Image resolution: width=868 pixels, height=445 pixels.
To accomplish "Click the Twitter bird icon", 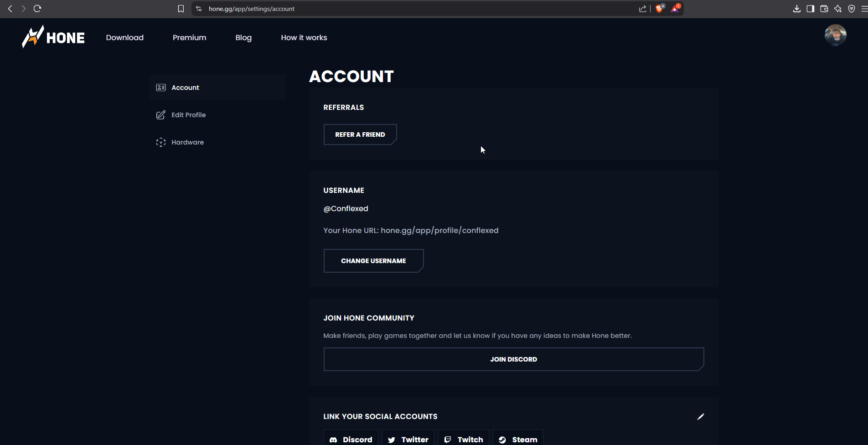I will tap(392, 440).
